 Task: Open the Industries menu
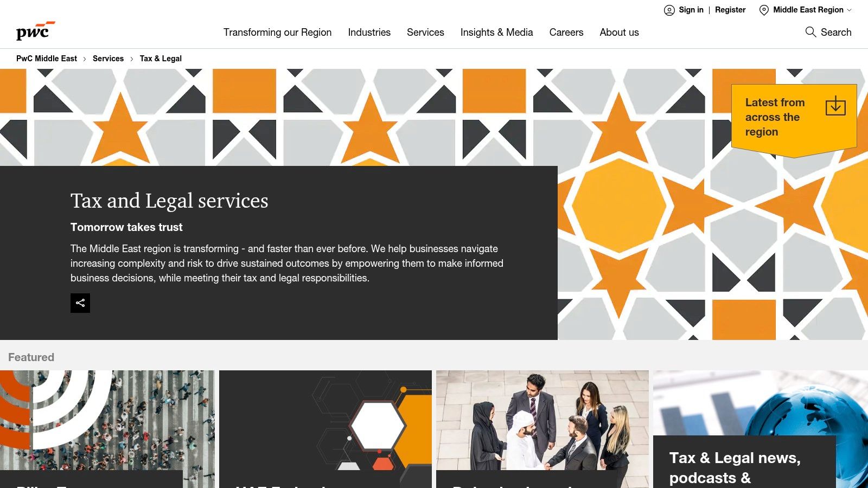click(369, 33)
